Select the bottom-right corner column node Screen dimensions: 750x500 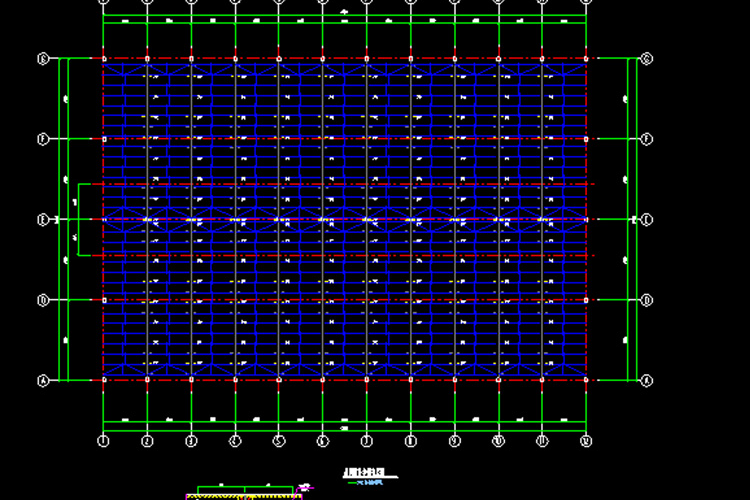tap(586, 380)
